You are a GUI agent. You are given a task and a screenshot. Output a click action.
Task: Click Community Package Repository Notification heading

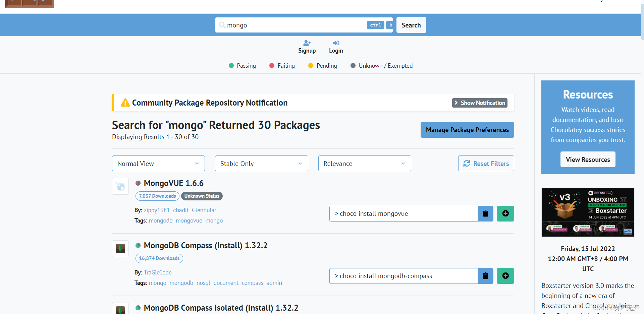pyautogui.click(x=210, y=103)
